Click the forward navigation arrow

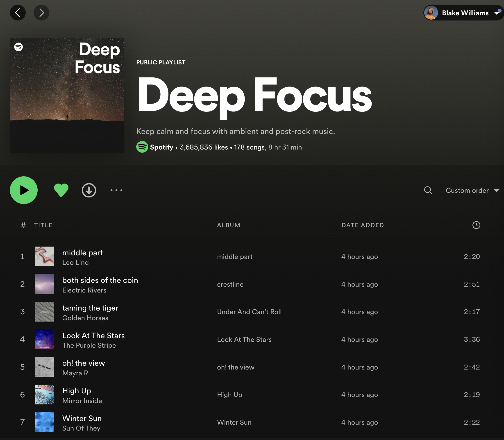click(41, 13)
